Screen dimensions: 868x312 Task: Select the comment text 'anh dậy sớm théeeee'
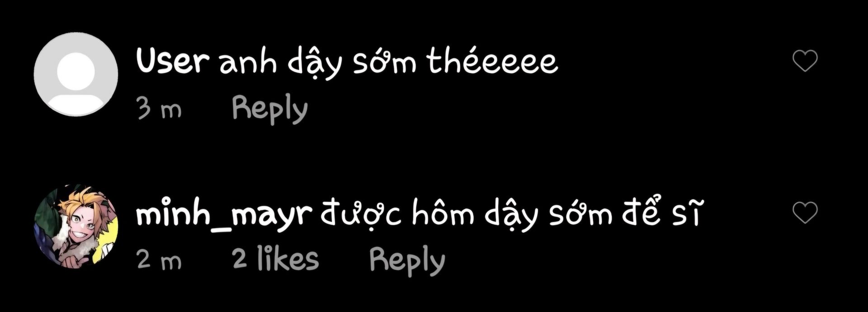click(388, 63)
